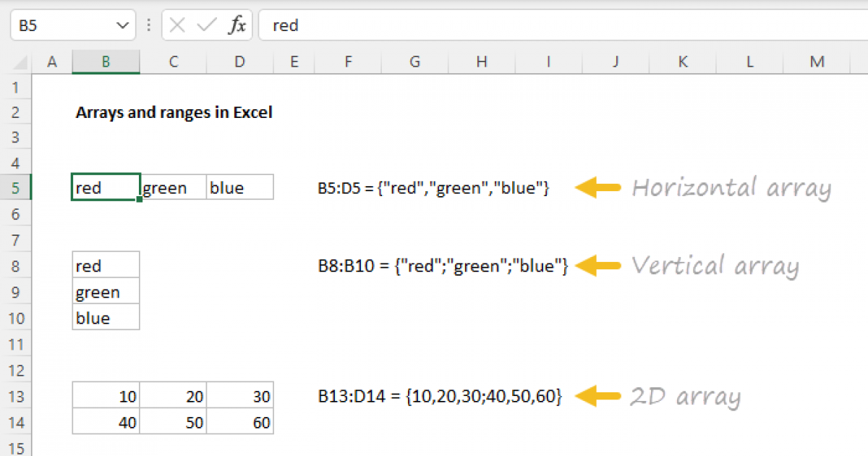Click the Cancel X icon in formula bar

[x=178, y=26]
